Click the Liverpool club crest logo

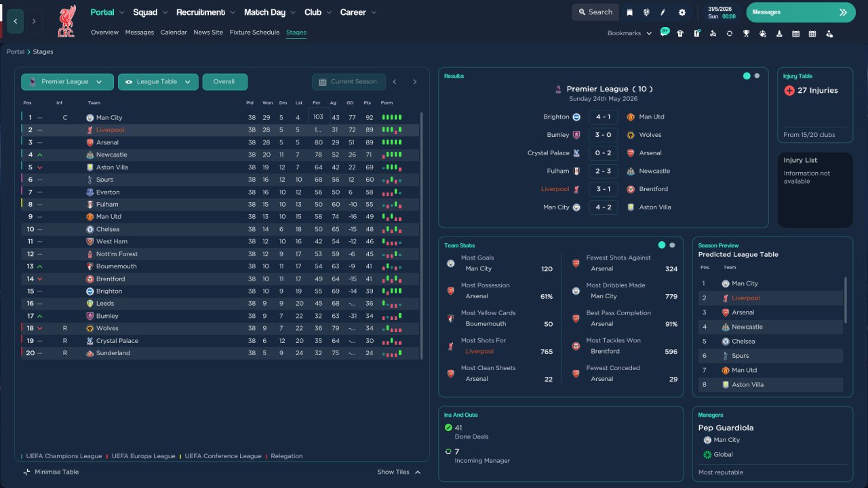click(x=66, y=21)
